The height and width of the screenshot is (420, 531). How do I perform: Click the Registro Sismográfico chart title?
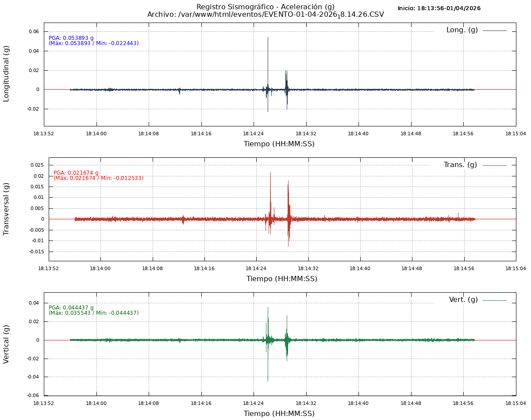click(265, 7)
